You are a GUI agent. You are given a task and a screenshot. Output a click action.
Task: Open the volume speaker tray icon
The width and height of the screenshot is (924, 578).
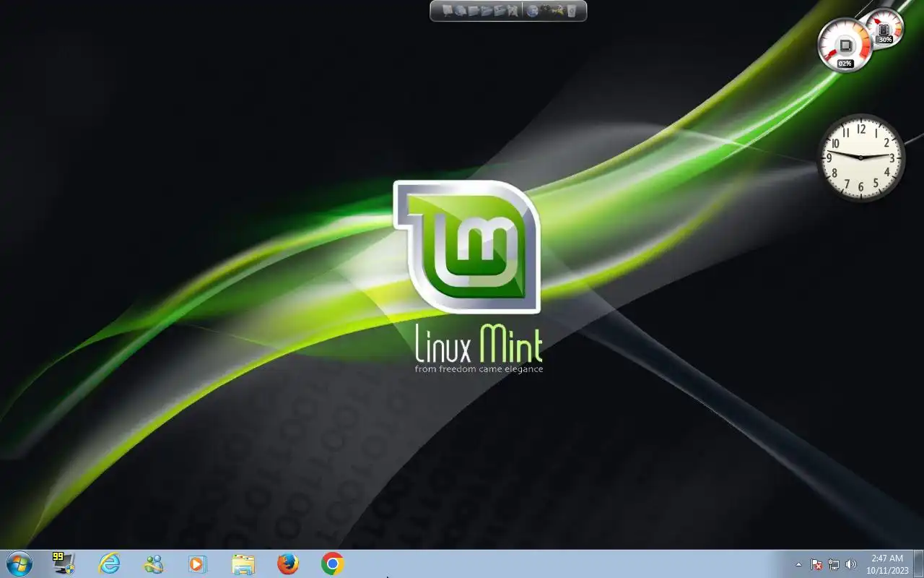tap(851, 564)
